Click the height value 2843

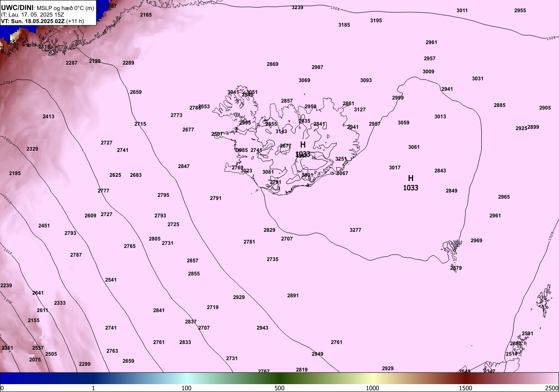[440, 171]
